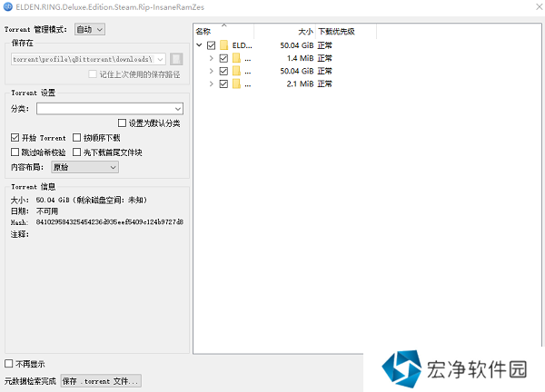
Task: Click the 2.1 MiB size cell
Action: coord(300,83)
